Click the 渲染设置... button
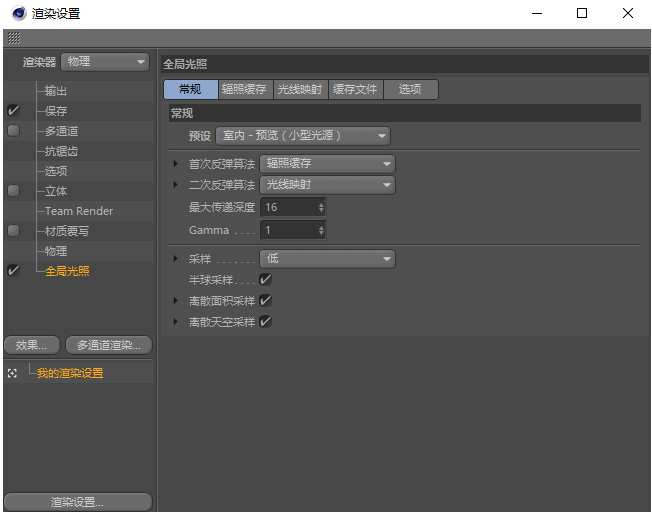 click(78, 502)
